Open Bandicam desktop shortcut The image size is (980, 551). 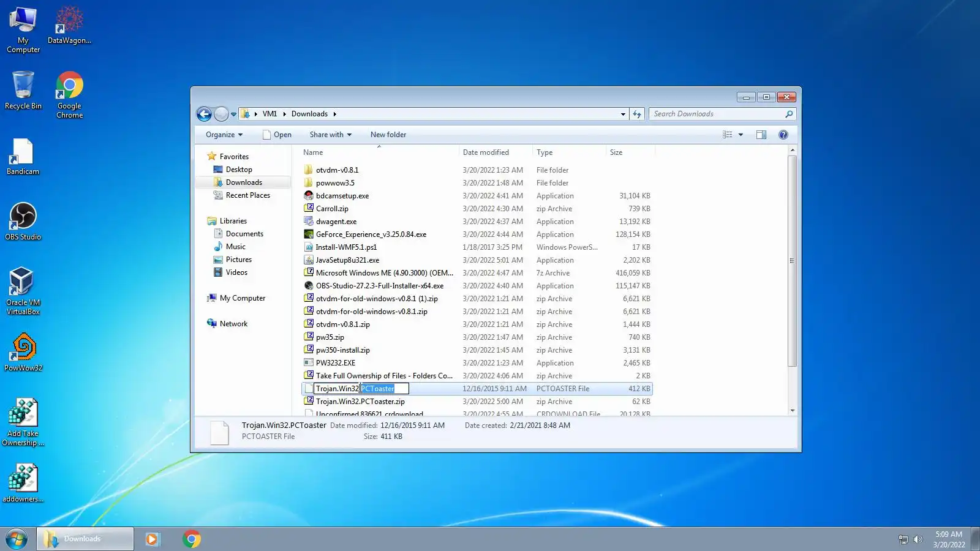[23, 157]
